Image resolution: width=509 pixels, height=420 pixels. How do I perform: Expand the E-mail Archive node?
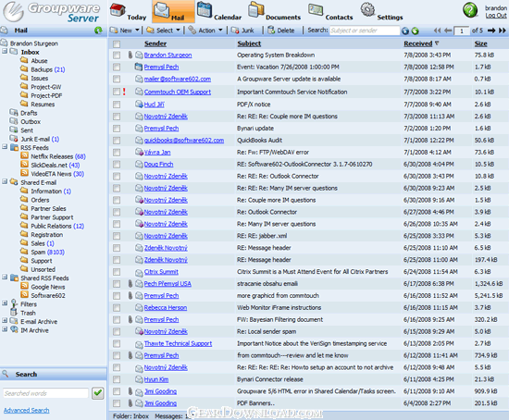(x=5, y=321)
